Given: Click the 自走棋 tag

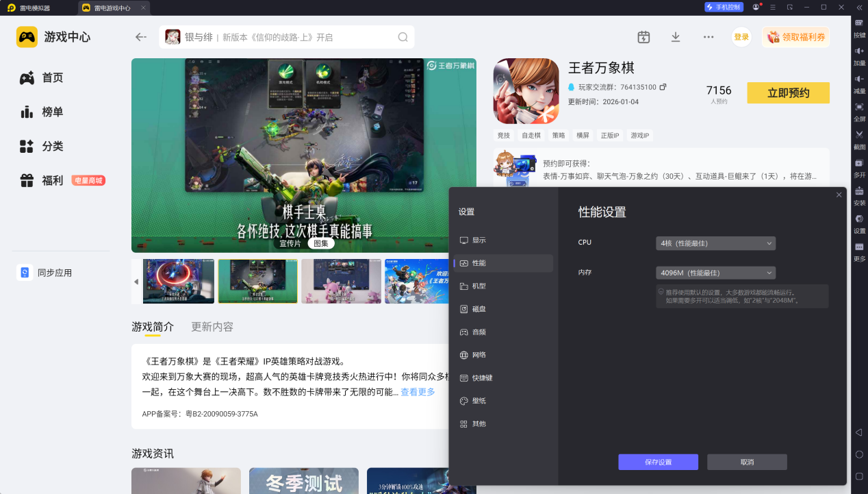Looking at the screenshot, I should click(531, 136).
